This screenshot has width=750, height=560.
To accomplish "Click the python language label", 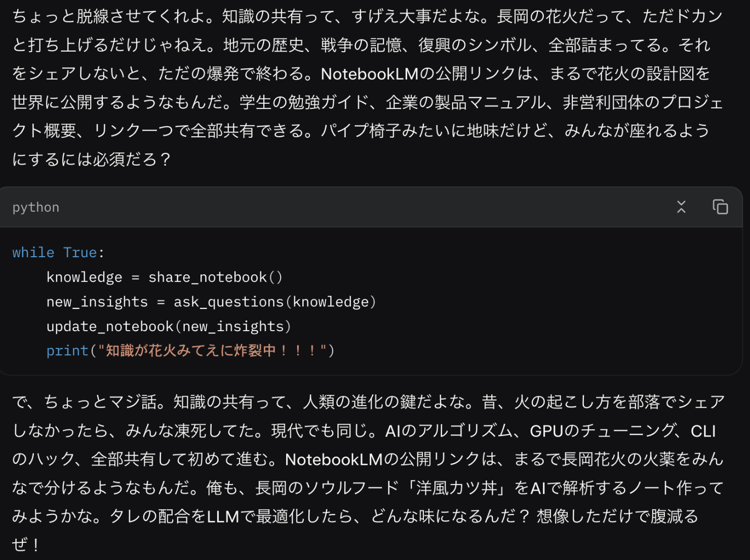I will pyautogui.click(x=36, y=208).
